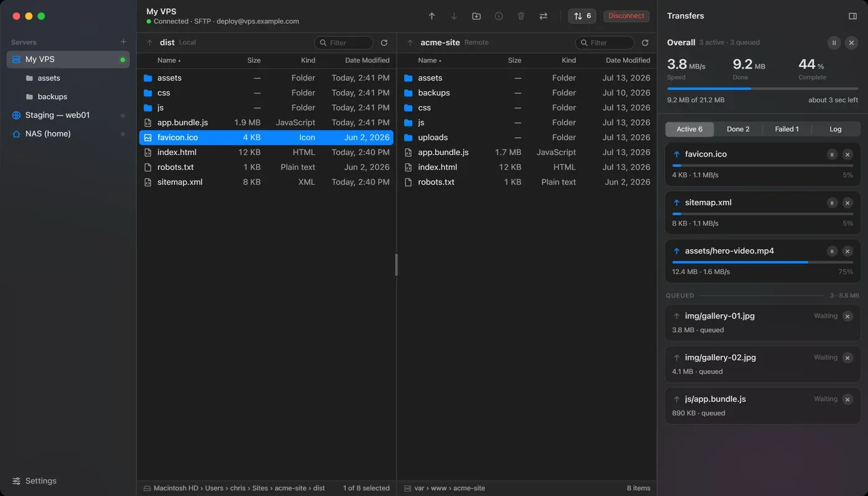Switch to the Done 2 tab
868x496 pixels.
click(738, 129)
